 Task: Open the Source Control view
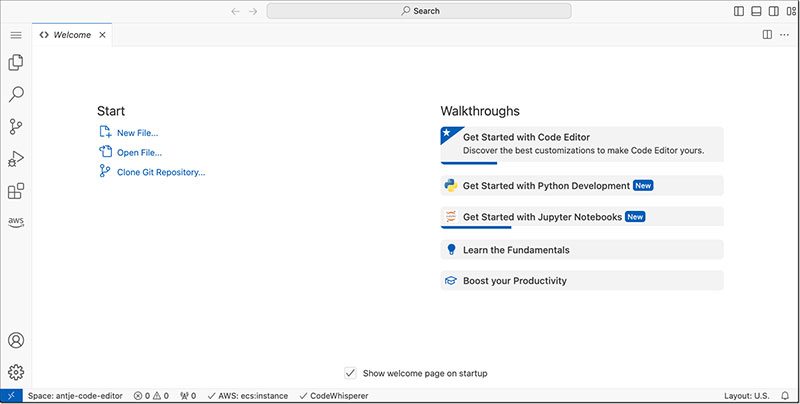click(x=16, y=126)
